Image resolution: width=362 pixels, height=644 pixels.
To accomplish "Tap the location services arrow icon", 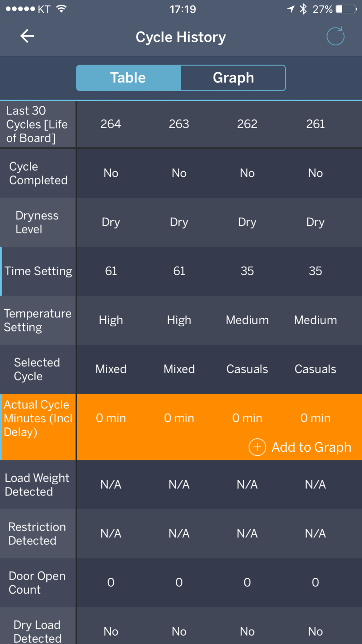I will click(291, 9).
